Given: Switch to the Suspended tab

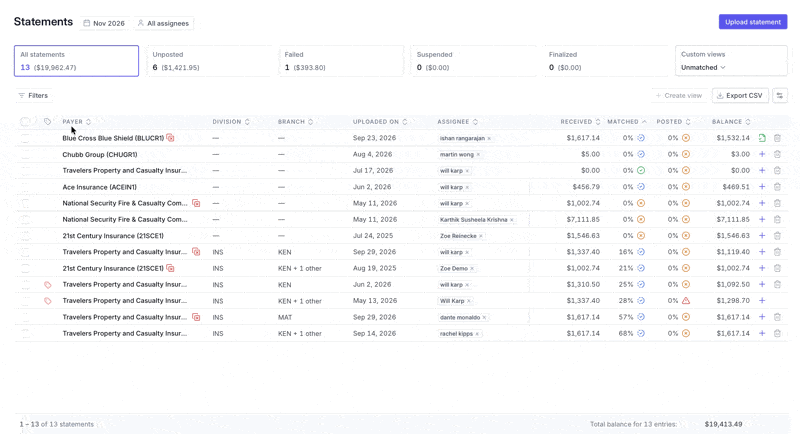Looking at the screenshot, I should [473, 61].
